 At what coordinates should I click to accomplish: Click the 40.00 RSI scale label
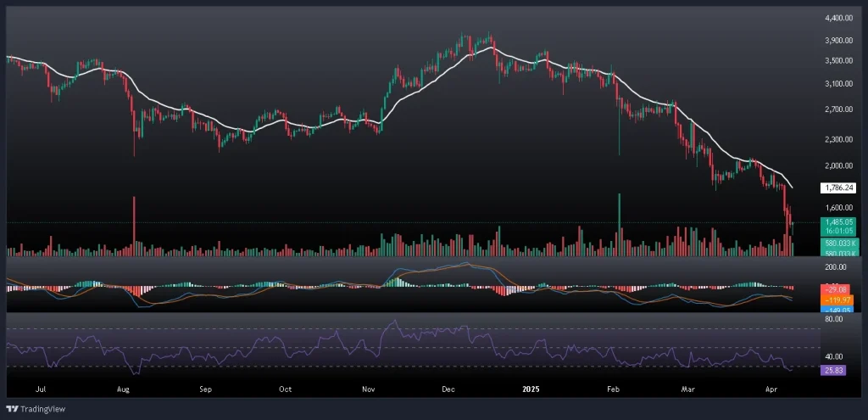834,357
